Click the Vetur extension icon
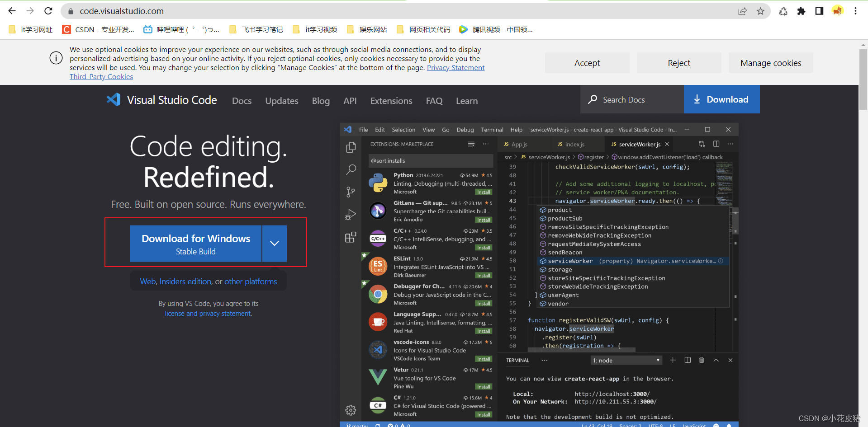Image resolution: width=868 pixels, height=427 pixels. [378, 377]
